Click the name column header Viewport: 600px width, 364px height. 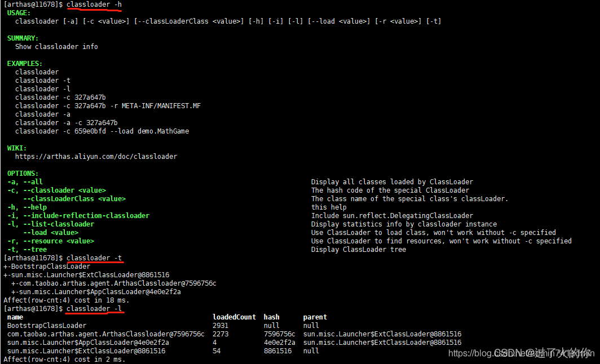pyautogui.click(x=15, y=317)
